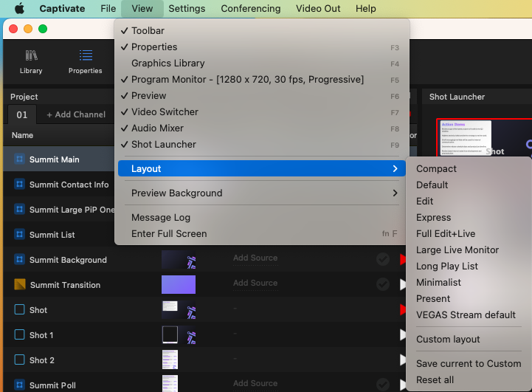
Task: Click the Summit Background thumbnail
Action: [x=179, y=259]
